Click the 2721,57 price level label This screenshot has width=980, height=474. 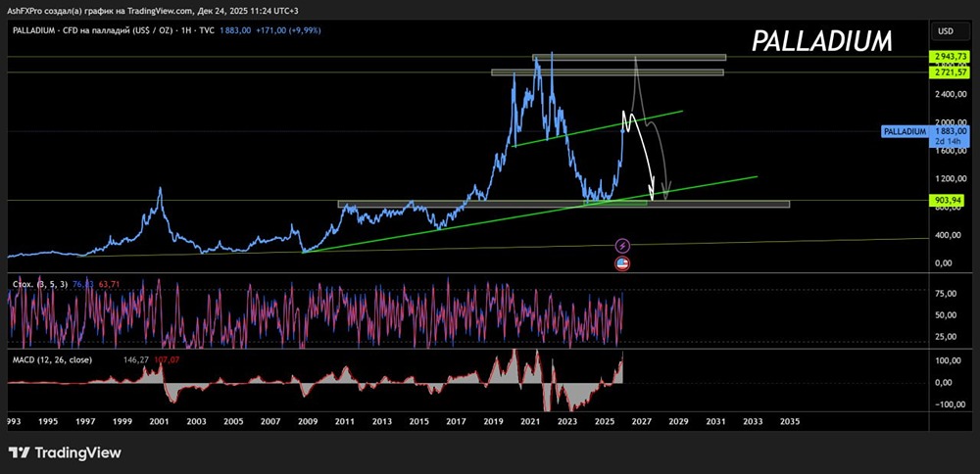[950, 72]
